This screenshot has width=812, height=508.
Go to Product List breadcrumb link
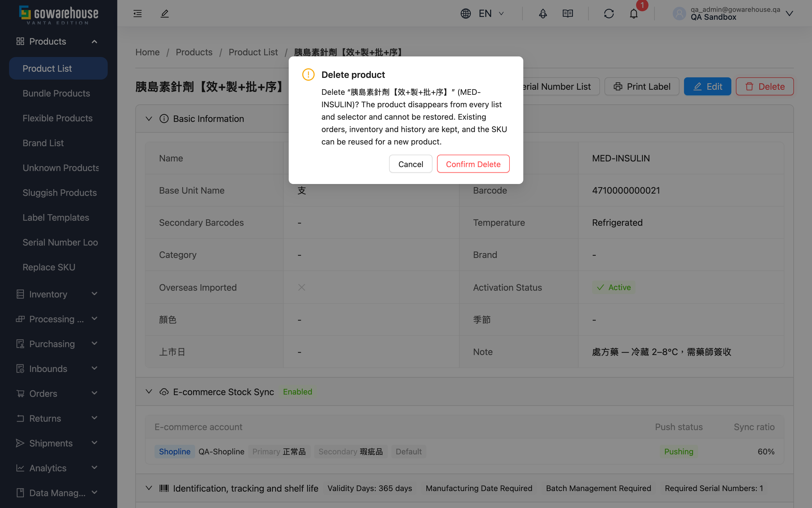253,52
